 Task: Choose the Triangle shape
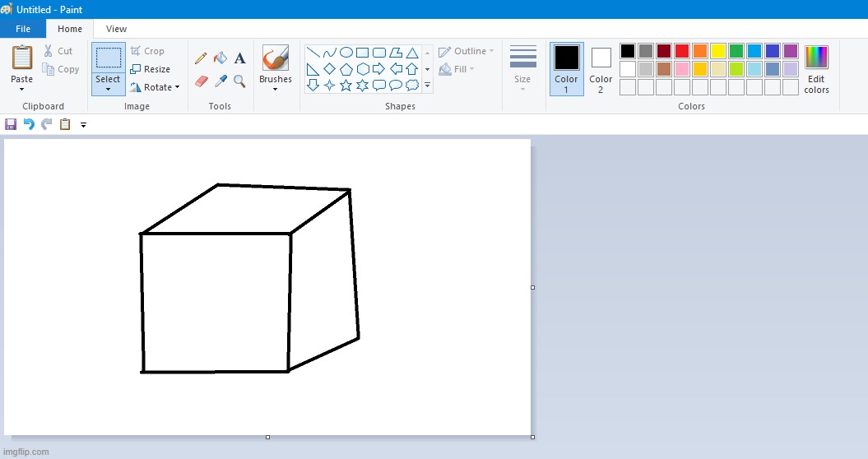[x=412, y=53]
